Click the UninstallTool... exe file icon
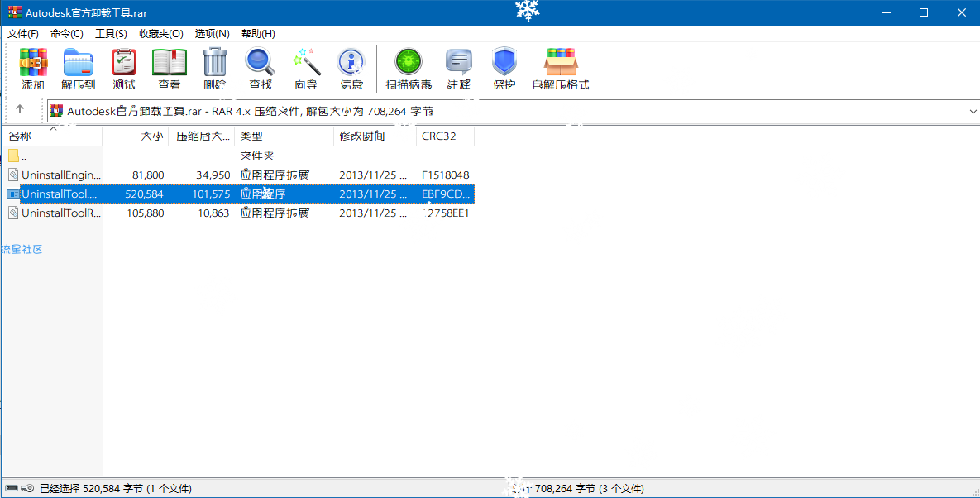The height and width of the screenshot is (498, 980). click(14, 194)
